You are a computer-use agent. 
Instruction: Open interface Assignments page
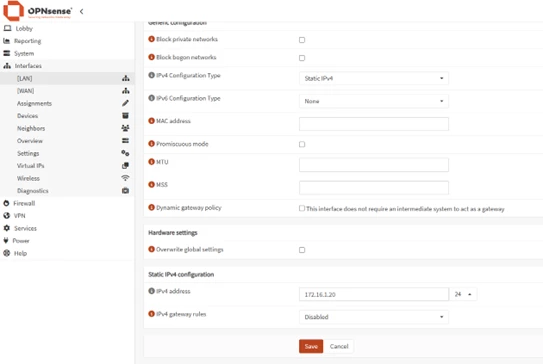pyautogui.click(x=34, y=103)
